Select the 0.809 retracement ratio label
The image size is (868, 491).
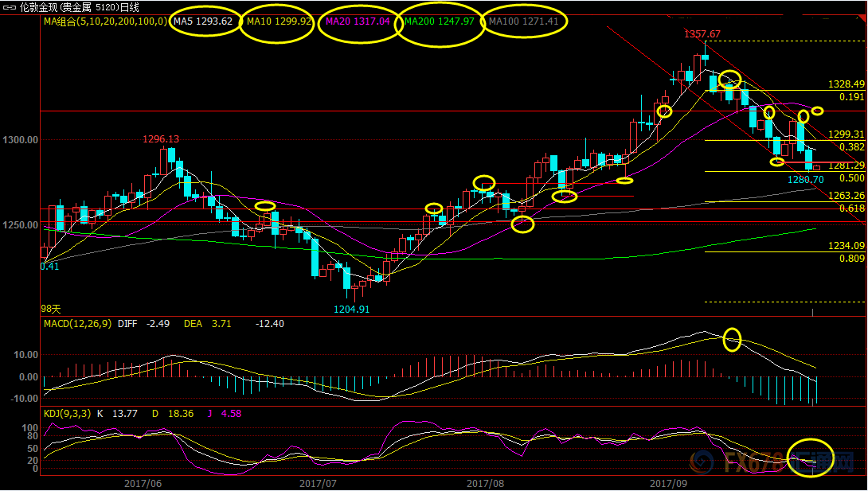click(851, 258)
